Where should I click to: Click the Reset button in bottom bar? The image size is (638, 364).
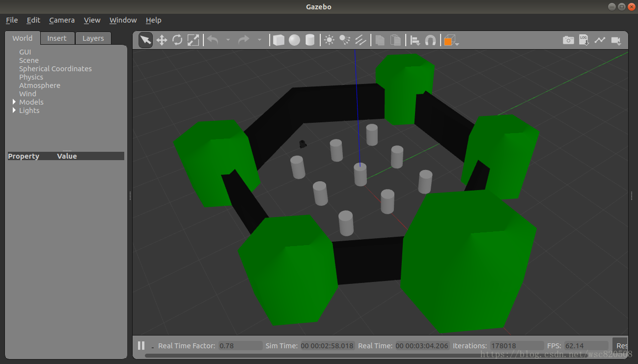tap(621, 346)
